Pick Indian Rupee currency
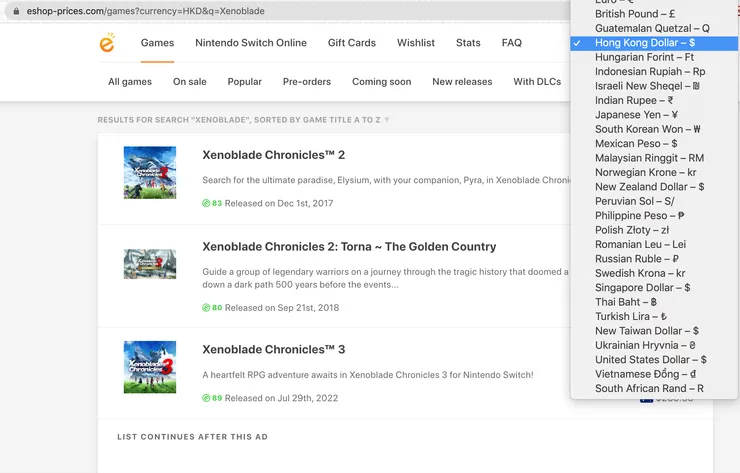The width and height of the screenshot is (740, 473). [654, 101]
